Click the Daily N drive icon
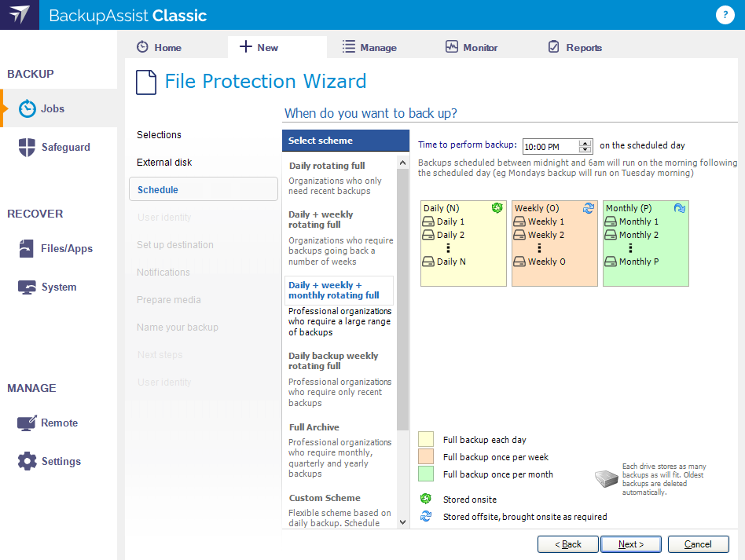745x560 pixels. pos(428,262)
